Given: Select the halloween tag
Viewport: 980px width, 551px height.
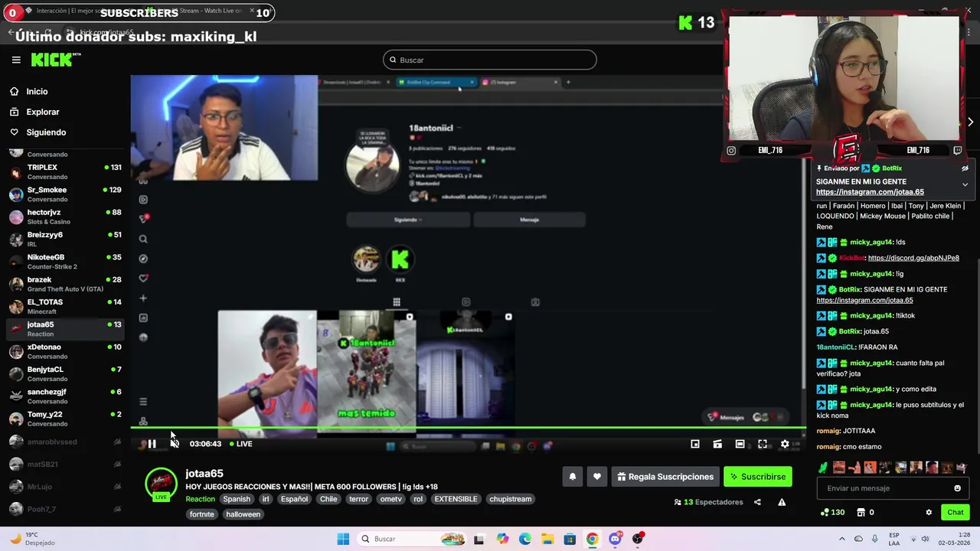Looking at the screenshot, I should tap(243, 514).
